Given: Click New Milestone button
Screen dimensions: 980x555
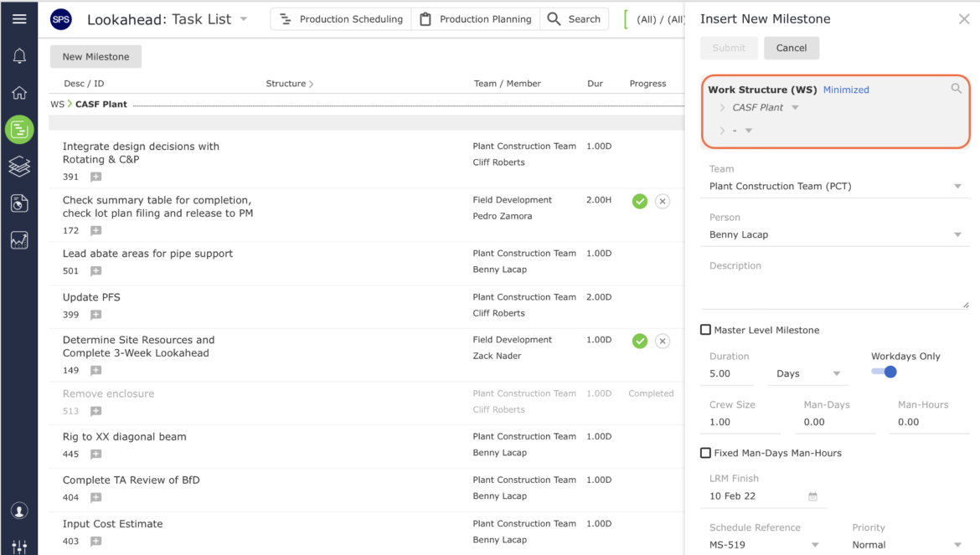Looking at the screenshot, I should pos(95,57).
